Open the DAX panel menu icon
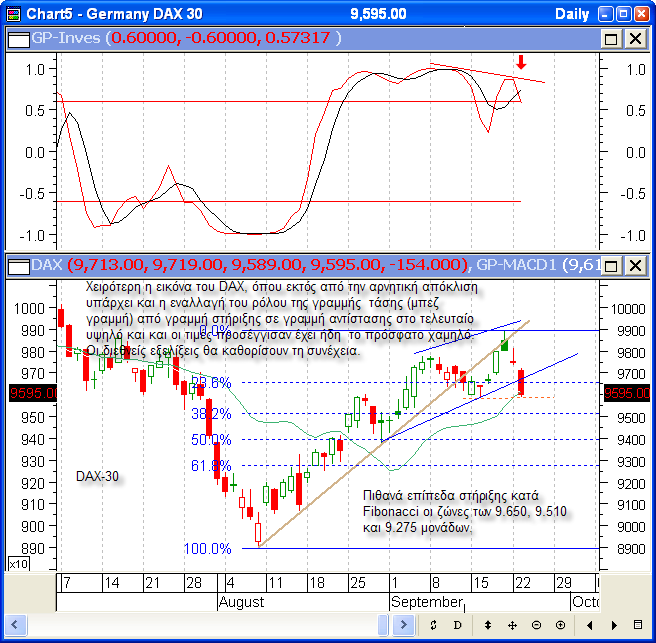Viewport: 656px width, 643px height. click(17, 265)
